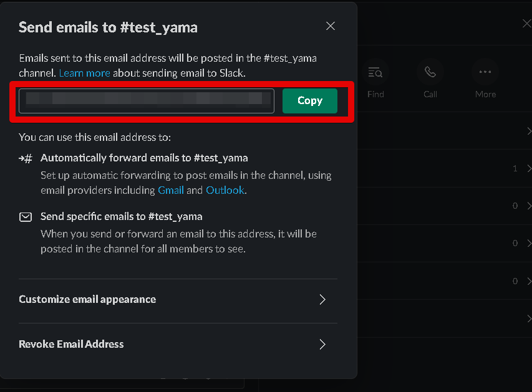This screenshot has height=392, width=532.
Task: Close the Send emails dialog with the X
Action: point(330,26)
